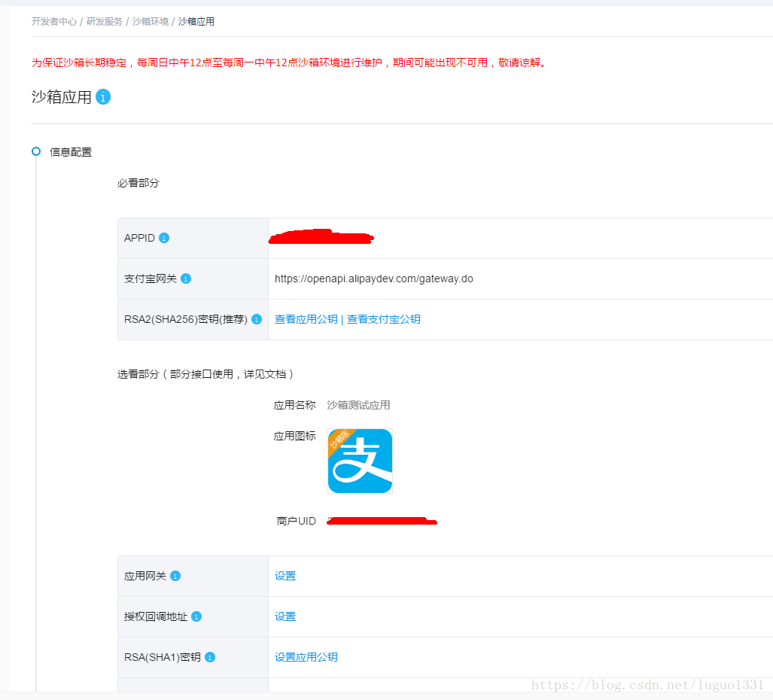The width and height of the screenshot is (773, 700).
Task: Click the info icon beside RSA(SHA1)密钥
Action: (210, 657)
